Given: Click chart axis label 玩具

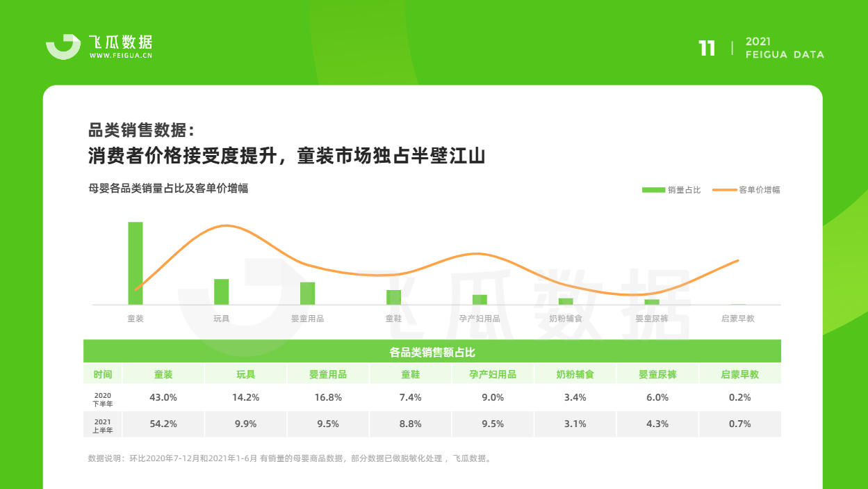Looking at the screenshot, I should click(x=222, y=319).
